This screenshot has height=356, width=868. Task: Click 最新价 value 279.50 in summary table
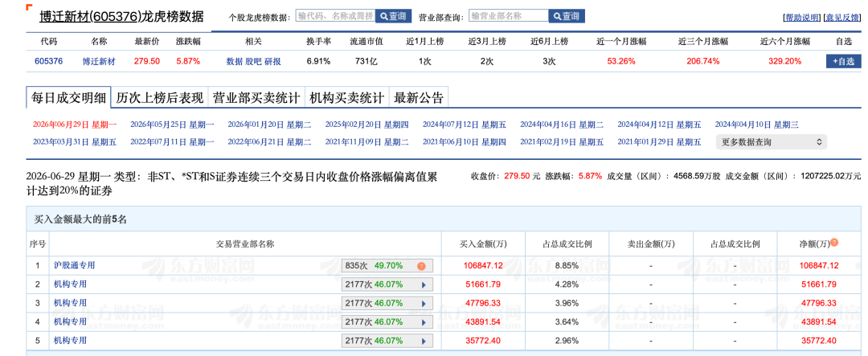tap(147, 61)
